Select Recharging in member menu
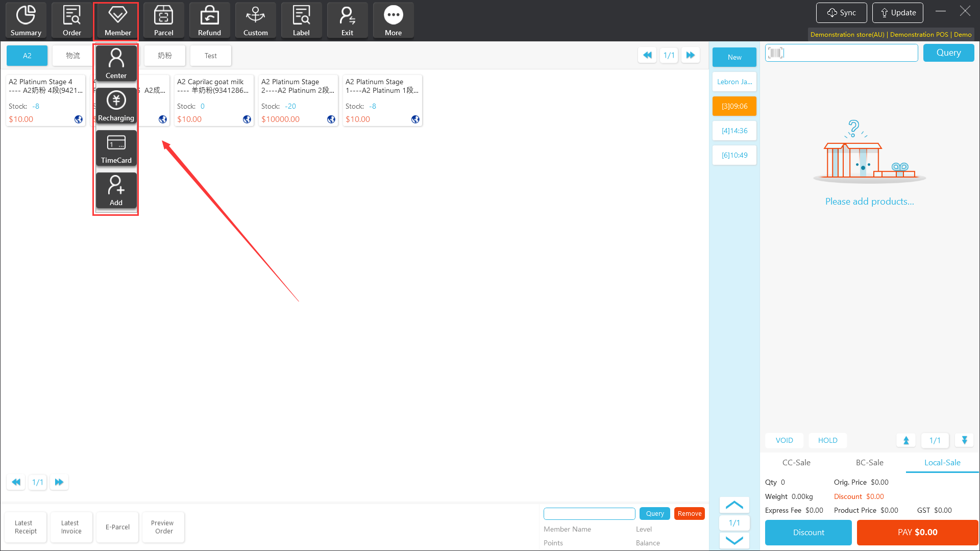The image size is (980, 551). click(x=116, y=106)
